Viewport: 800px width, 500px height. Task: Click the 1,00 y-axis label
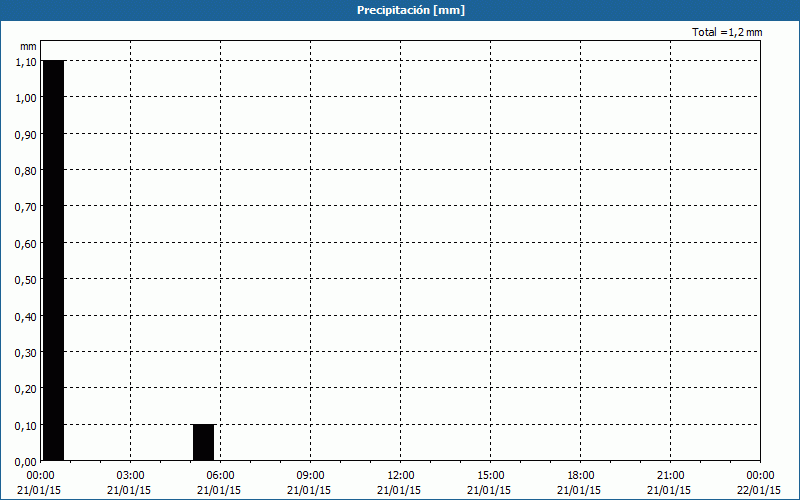pyautogui.click(x=26, y=98)
